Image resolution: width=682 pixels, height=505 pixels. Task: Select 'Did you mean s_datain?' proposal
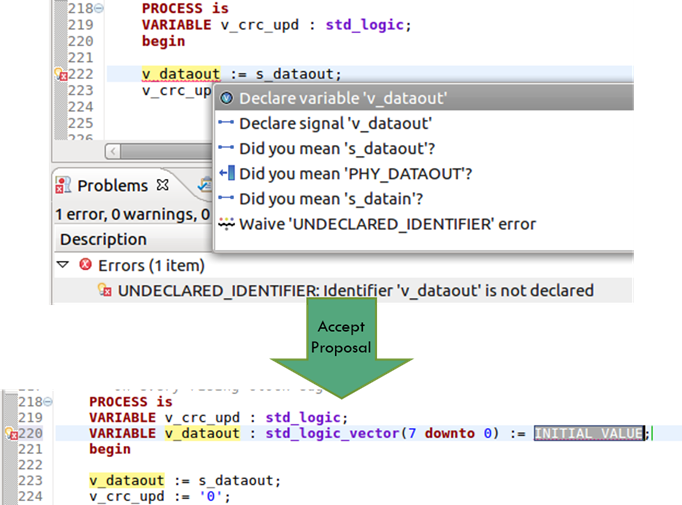424,199
